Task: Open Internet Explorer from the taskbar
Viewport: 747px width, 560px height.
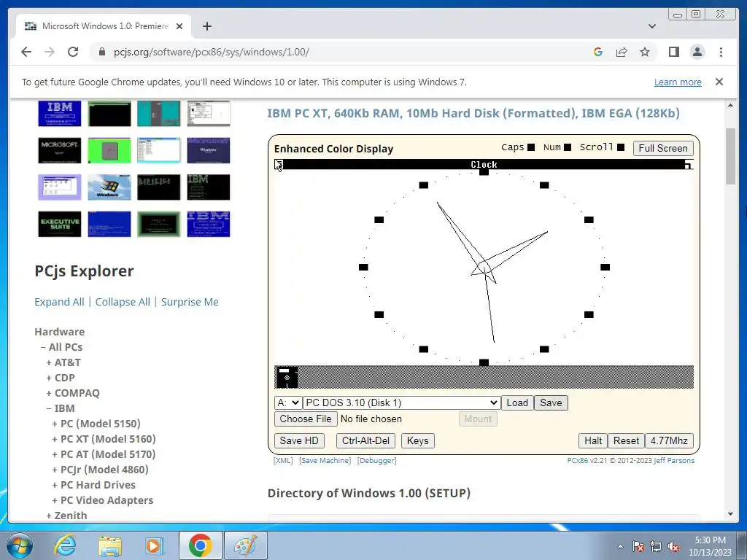Action: 65,545
